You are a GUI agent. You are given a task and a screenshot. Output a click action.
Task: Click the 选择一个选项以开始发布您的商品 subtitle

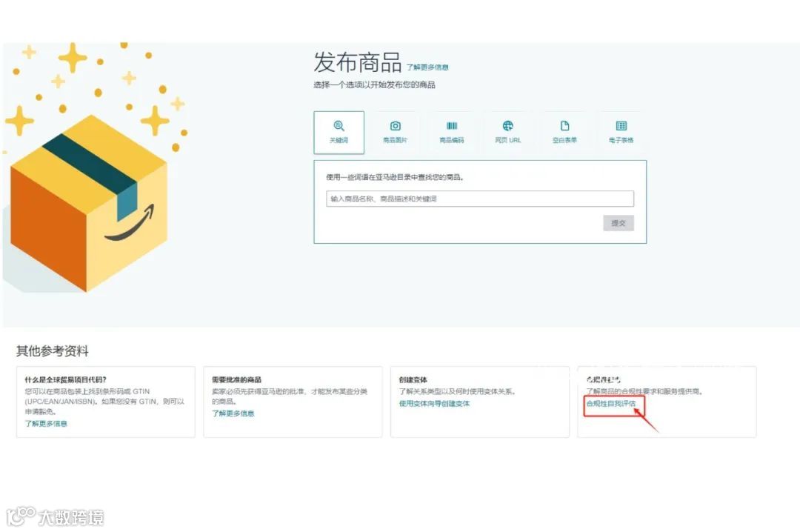[375, 84]
